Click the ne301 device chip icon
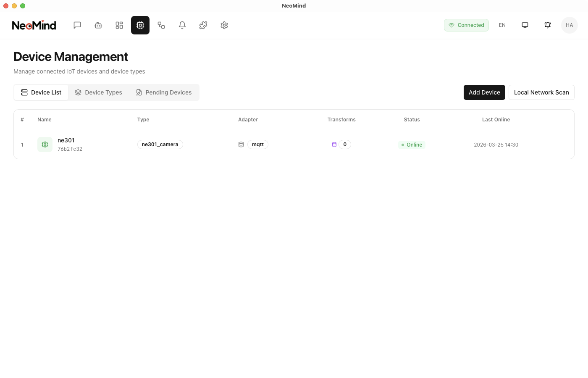This screenshot has width=588, height=378. point(45,144)
